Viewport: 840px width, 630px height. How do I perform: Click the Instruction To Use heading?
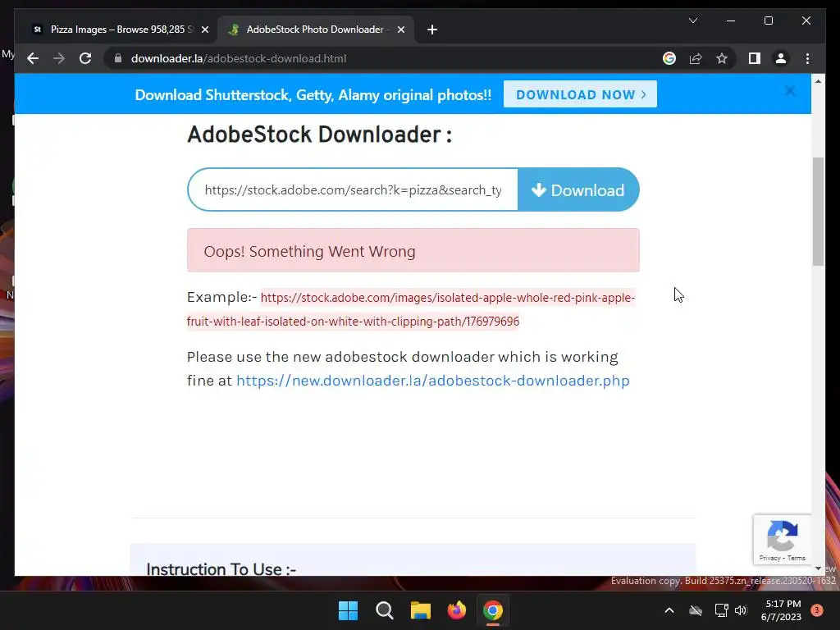pos(221,569)
